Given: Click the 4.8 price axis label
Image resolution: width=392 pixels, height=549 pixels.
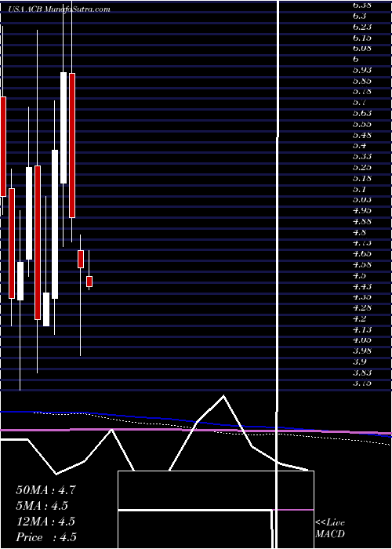Looking at the screenshot, I should point(359,232).
